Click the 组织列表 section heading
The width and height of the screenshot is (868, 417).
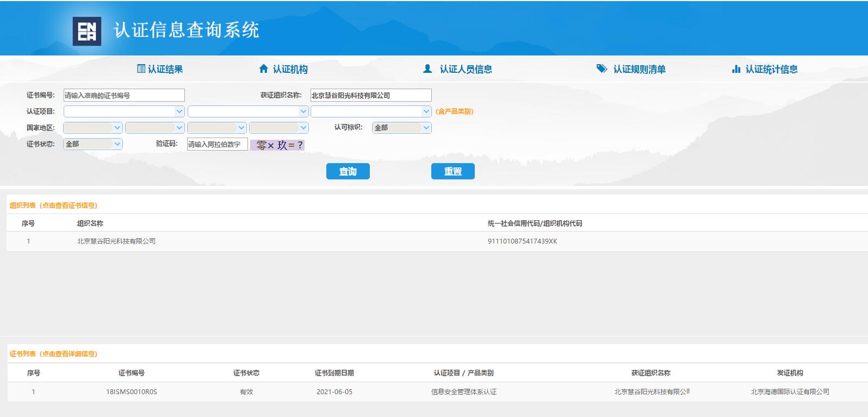(53, 206)
